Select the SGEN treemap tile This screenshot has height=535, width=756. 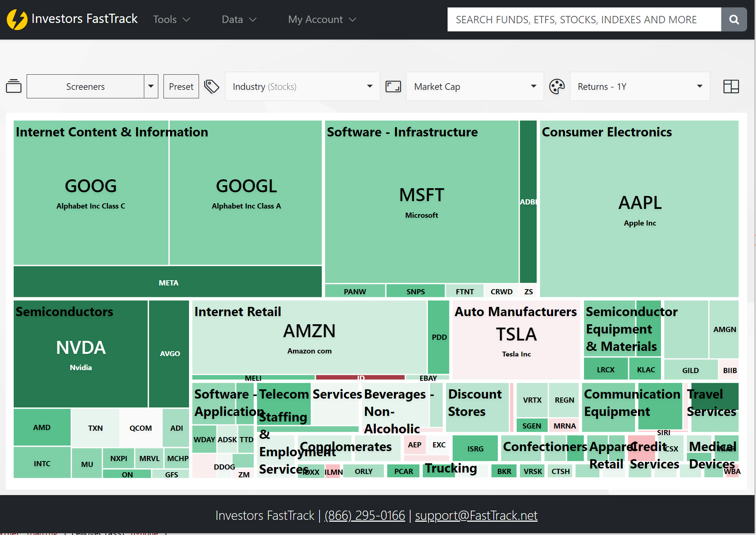click(x=531, y=425)
